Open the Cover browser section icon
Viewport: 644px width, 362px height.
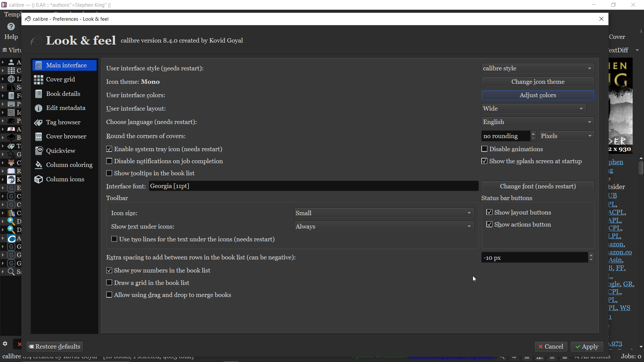[x=39, y=137]
